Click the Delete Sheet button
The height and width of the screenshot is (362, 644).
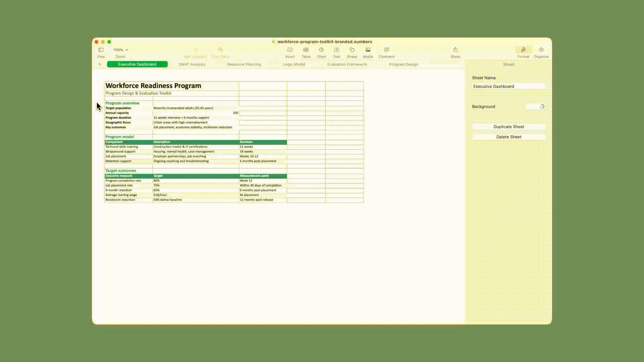(x=508, y=137)
